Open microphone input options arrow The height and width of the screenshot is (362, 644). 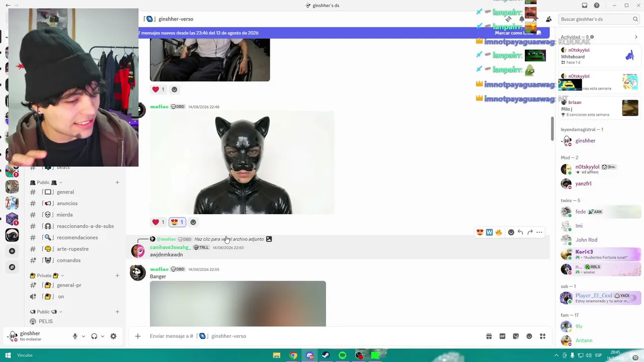point(84,336)
